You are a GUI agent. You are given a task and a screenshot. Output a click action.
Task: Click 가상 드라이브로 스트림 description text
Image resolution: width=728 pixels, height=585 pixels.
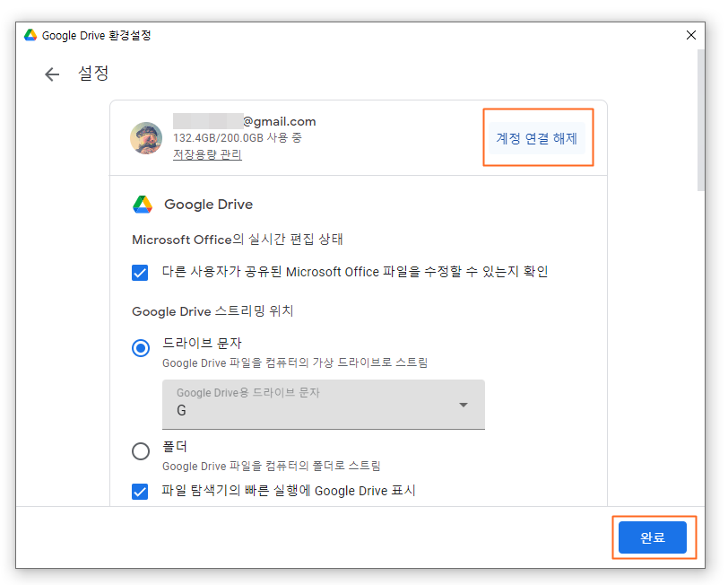pos(295,362)
